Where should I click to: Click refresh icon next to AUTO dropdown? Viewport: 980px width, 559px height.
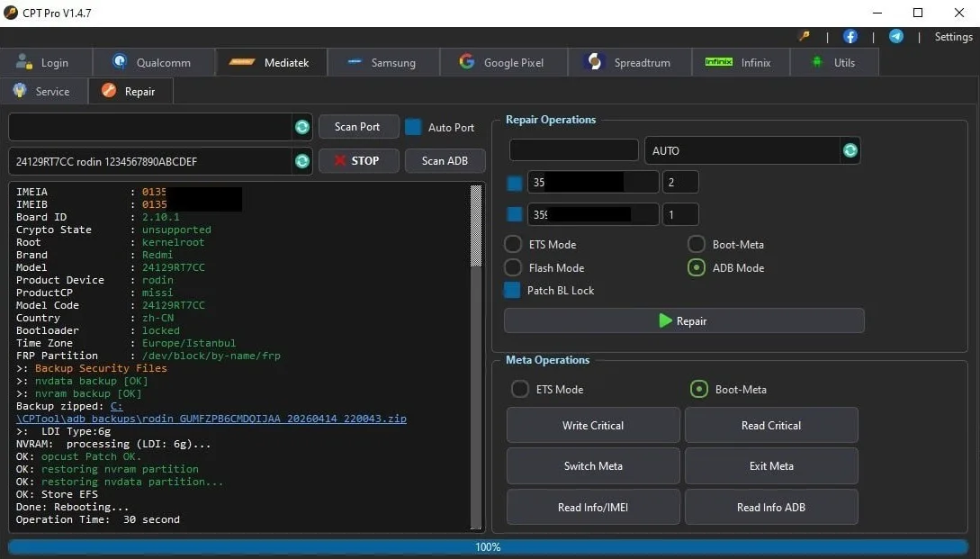pyautogui.click(x=850, y=150)
